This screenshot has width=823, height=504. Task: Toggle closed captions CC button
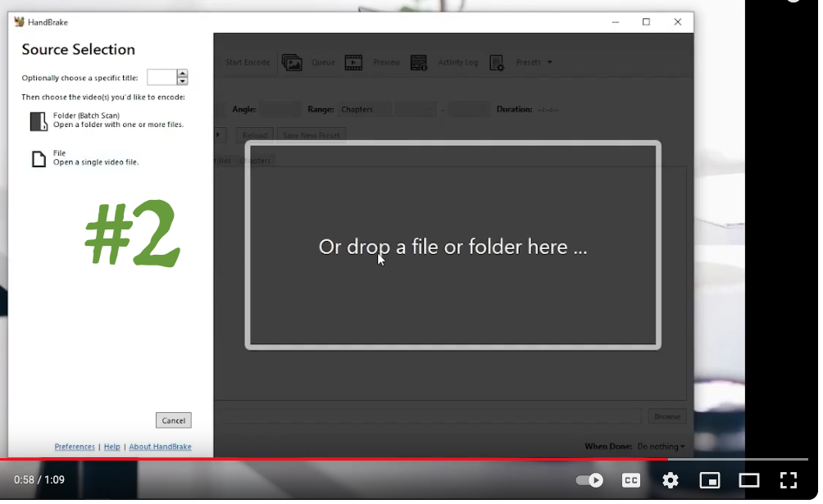pos(631,480)
